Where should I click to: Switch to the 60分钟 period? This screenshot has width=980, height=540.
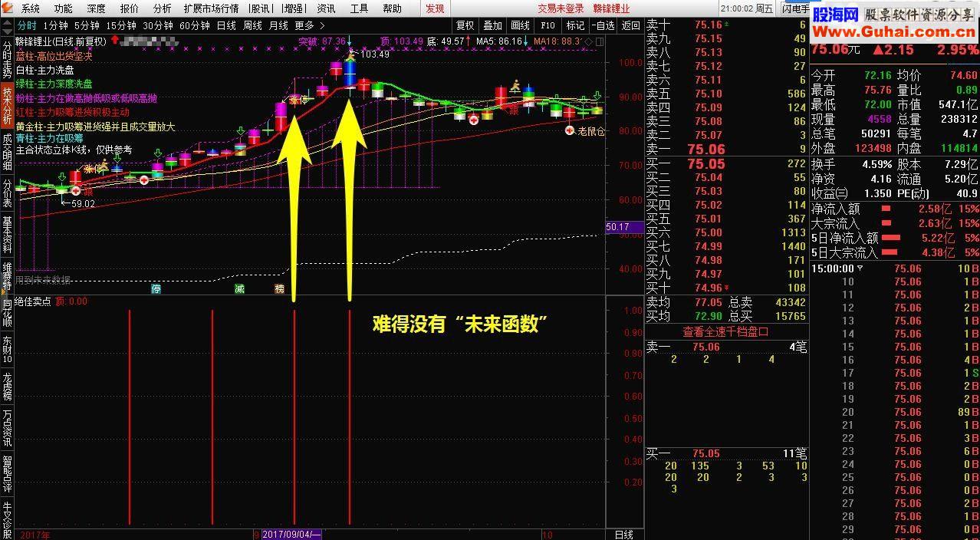195,25
